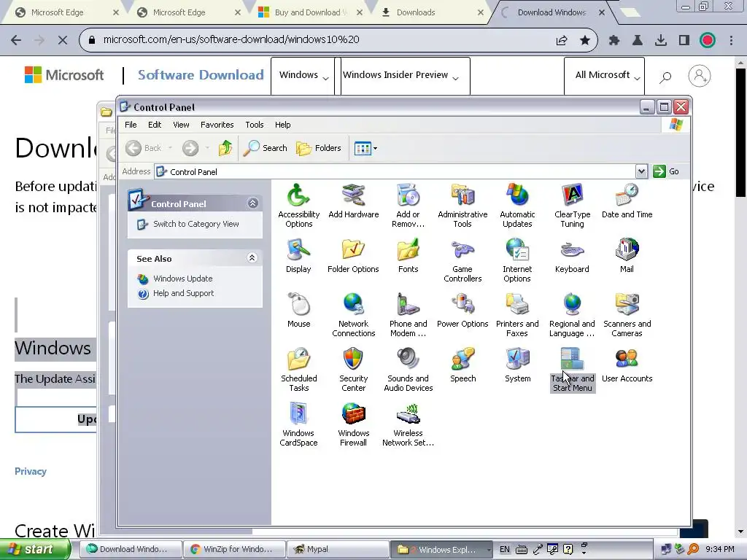Bookmark page with the star icon
This screenshot has width=747, height=560.
click(x=585, y=40)
